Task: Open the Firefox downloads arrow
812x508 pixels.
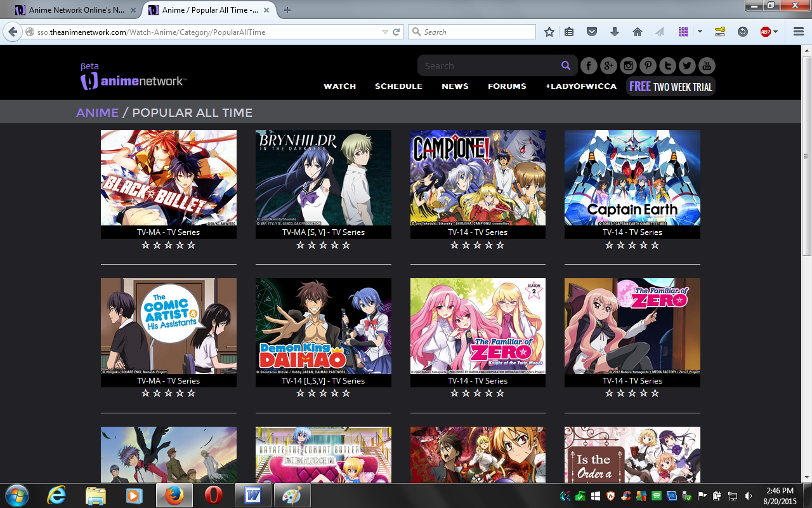Action: (x=615, y=32)
